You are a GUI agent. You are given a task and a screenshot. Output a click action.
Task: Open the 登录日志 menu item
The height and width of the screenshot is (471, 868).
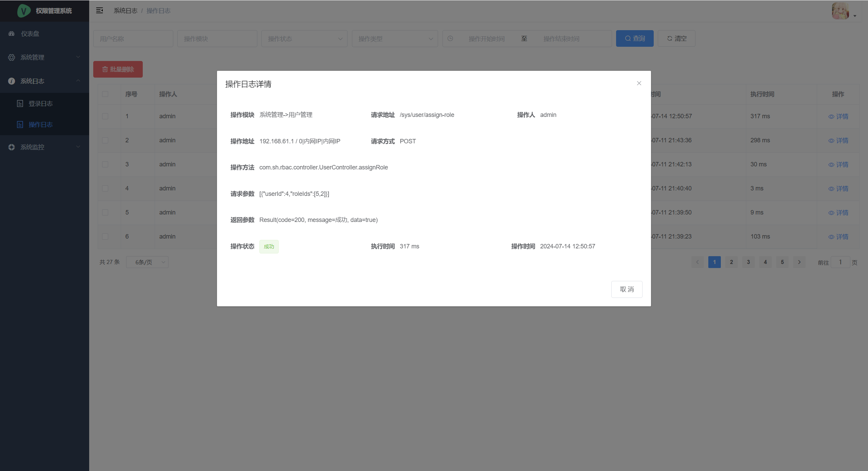(40, 104)
